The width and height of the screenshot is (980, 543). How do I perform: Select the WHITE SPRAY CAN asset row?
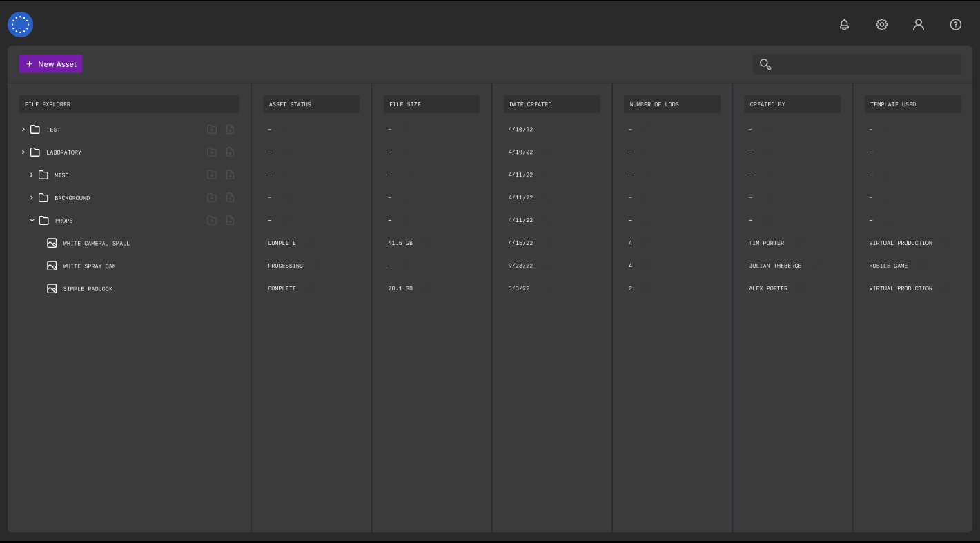point(89,266)
